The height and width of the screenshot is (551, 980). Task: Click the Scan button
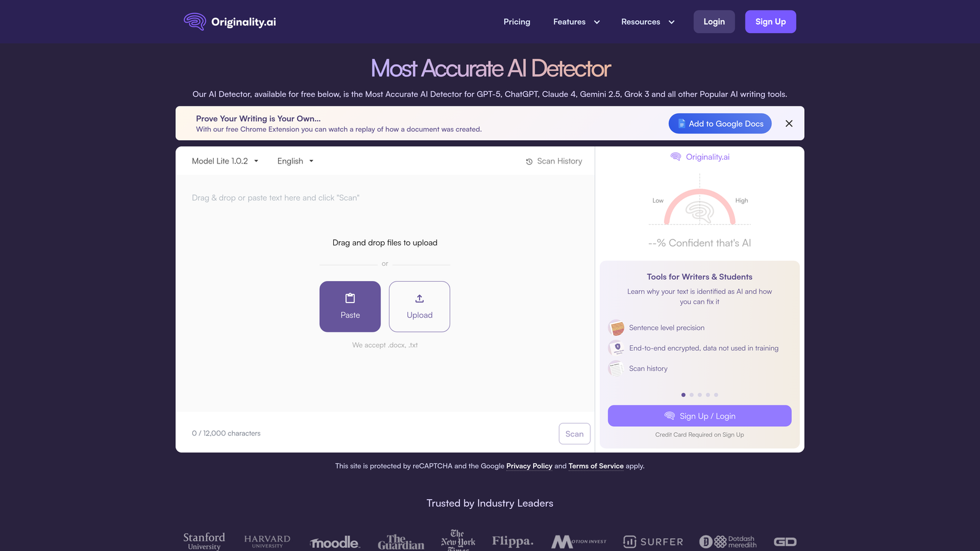574,433
